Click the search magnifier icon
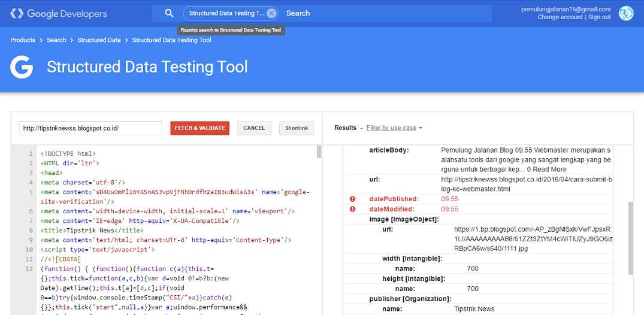The height and width of the screenshot is (315, 644). [169, 13]
